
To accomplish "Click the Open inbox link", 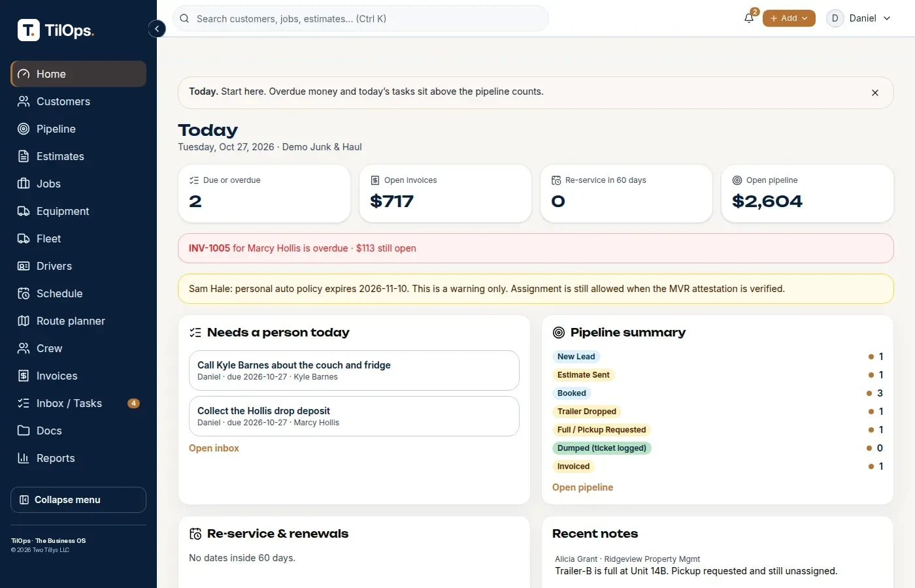I will point(214,448).
